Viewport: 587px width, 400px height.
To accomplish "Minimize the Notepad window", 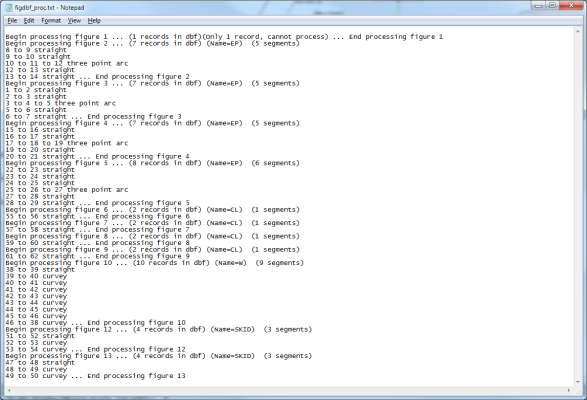I will [x=538, y=6].
